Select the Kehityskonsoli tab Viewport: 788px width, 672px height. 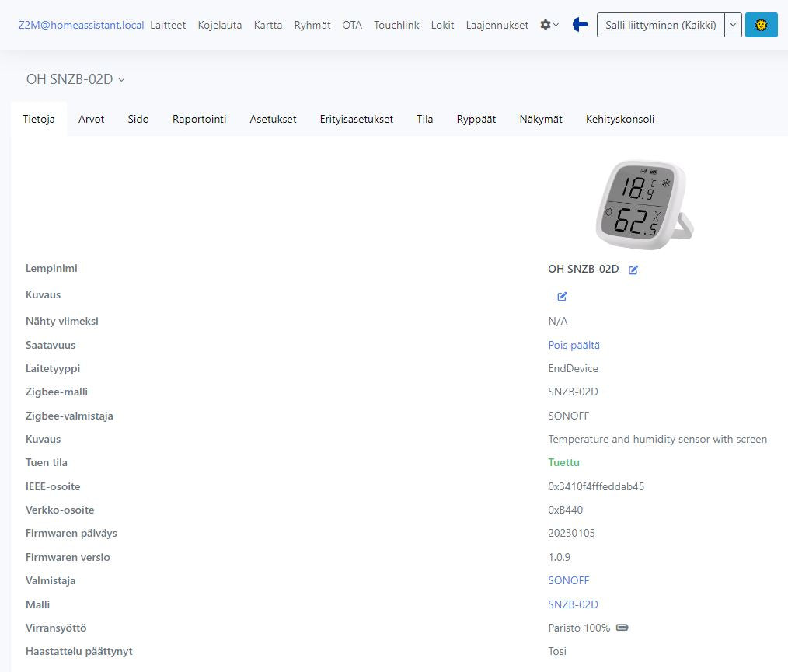click(619, 119)
